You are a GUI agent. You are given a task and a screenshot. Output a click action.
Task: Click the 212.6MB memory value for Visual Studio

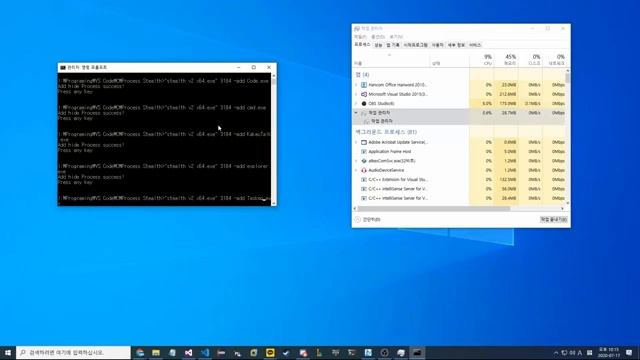[508, 94]
